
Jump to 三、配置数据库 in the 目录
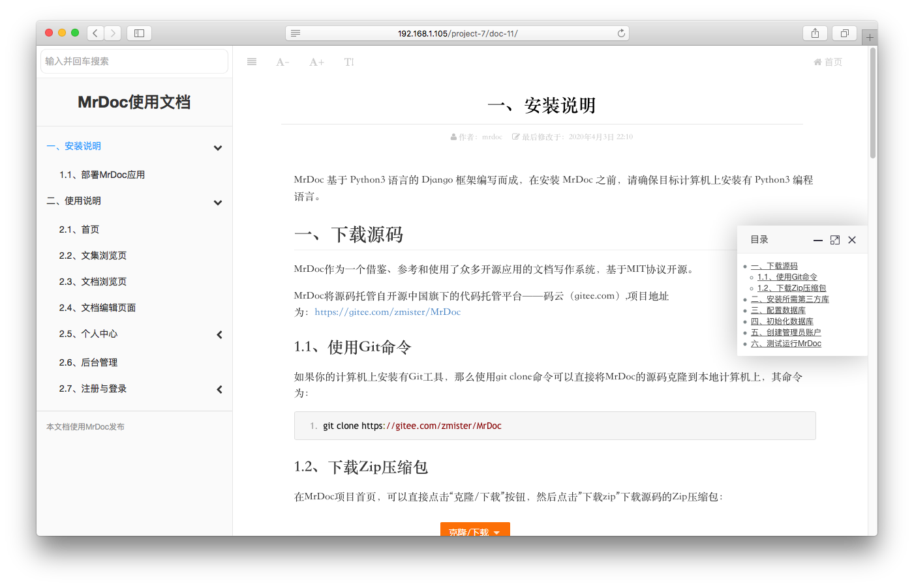pyautogui.click(x=778, y=310)
